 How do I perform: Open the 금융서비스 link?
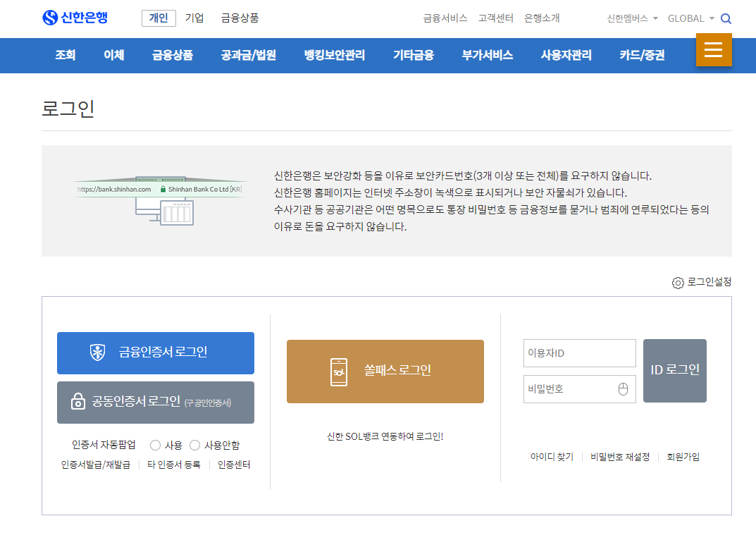pos(445,18)
